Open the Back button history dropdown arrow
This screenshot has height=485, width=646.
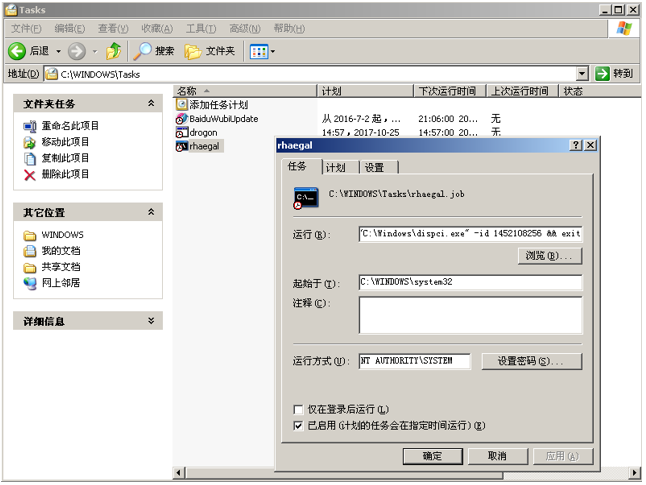[58, 52]
